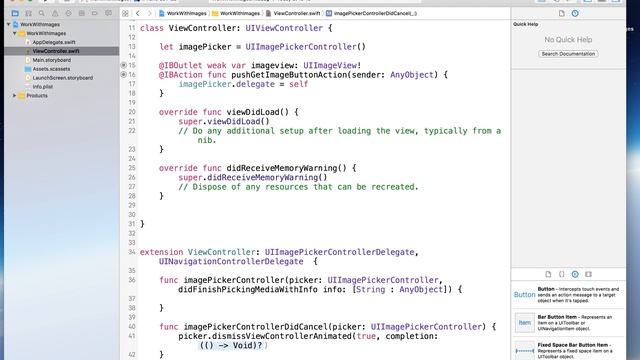Expand the Products folder

[15, 96]
